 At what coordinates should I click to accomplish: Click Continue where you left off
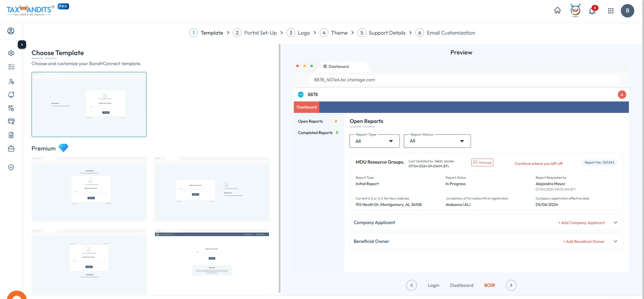(538, 163)
